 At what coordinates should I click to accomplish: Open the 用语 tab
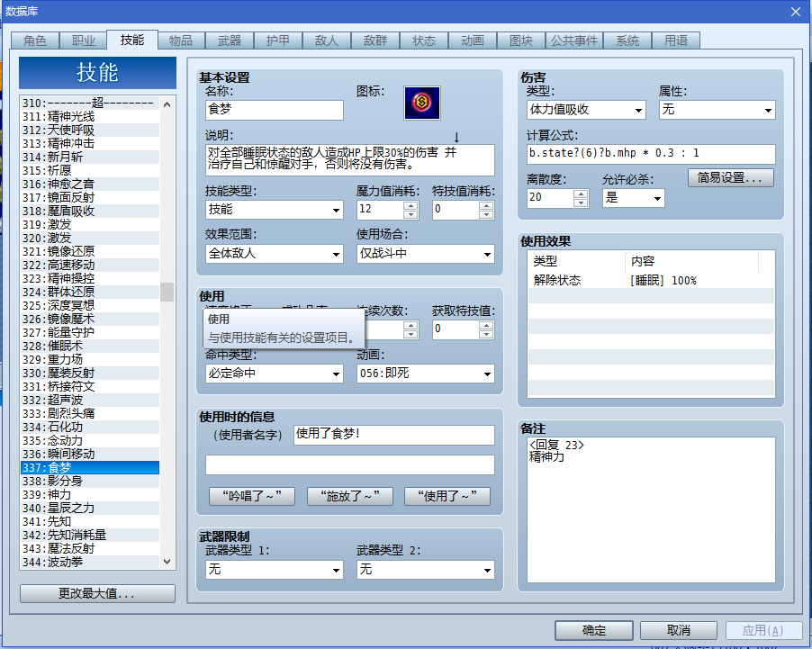point(676,41)
